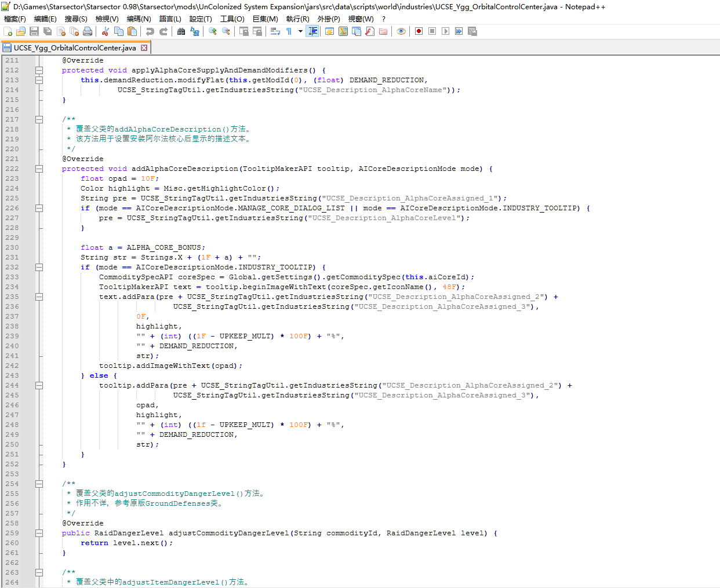This screenshot has width=720, height=588.
Task: Click the Zoom in magnifier icon
Action: [213, 31]
